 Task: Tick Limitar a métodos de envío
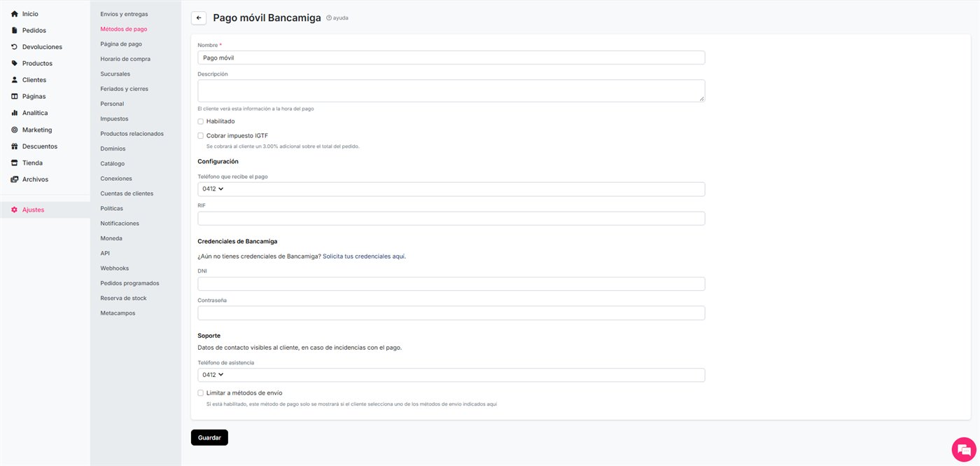pos(201,393)
